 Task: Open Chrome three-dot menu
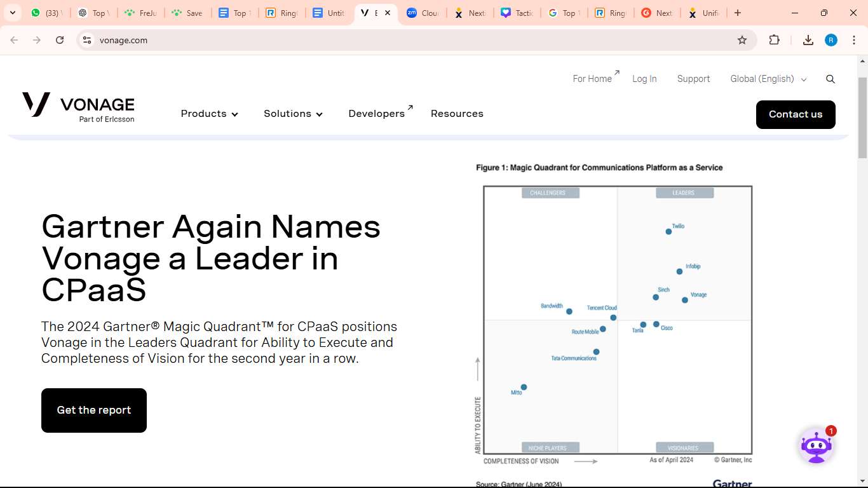(x=854, y=40)
